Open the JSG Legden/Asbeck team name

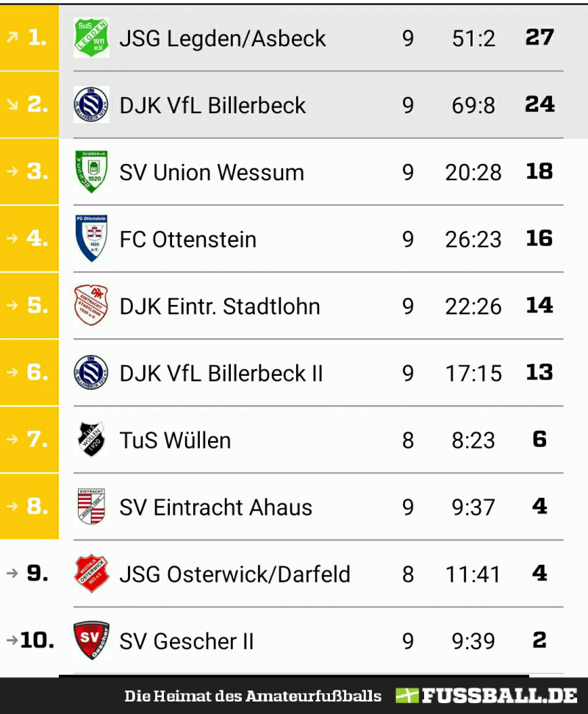coord(223,38)
